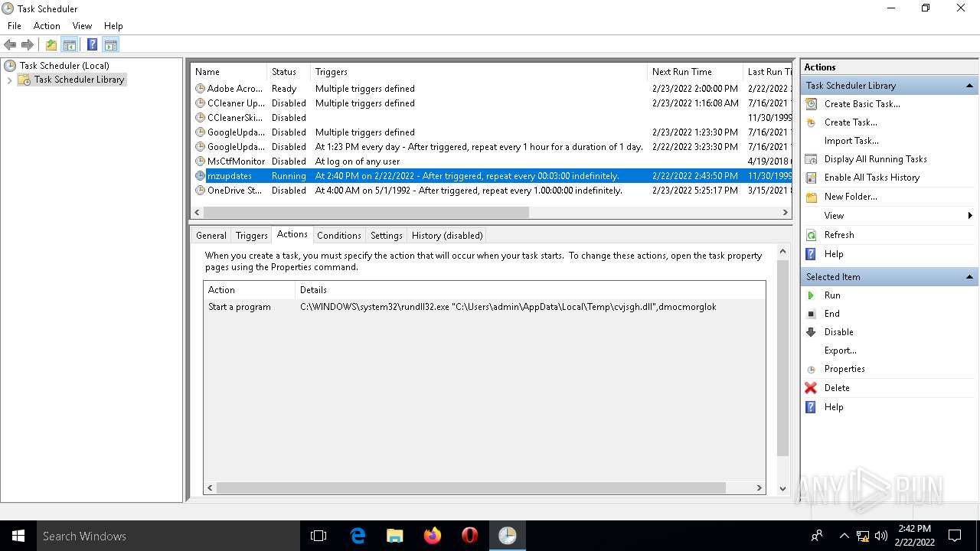Disable the selected task

839,332
